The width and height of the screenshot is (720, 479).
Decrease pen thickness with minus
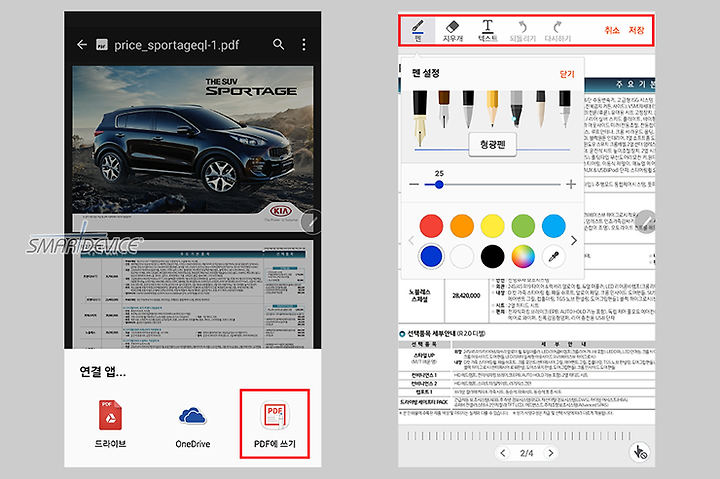pos(414,184)
